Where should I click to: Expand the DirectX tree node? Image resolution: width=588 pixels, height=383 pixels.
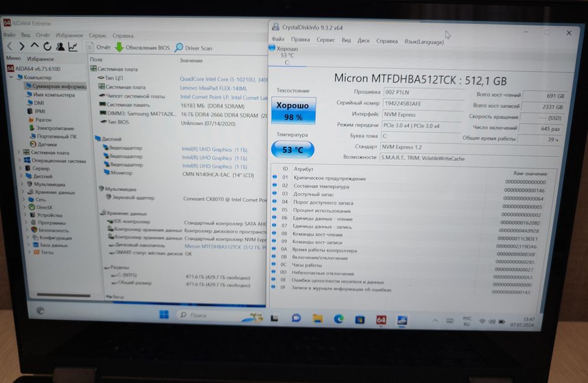pos(25,207)
